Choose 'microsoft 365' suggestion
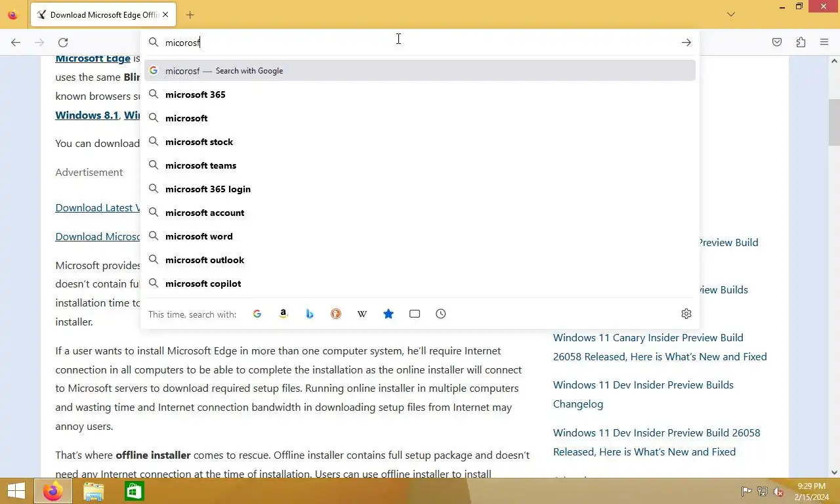This screenshot has width=840, height=504. 420,94
